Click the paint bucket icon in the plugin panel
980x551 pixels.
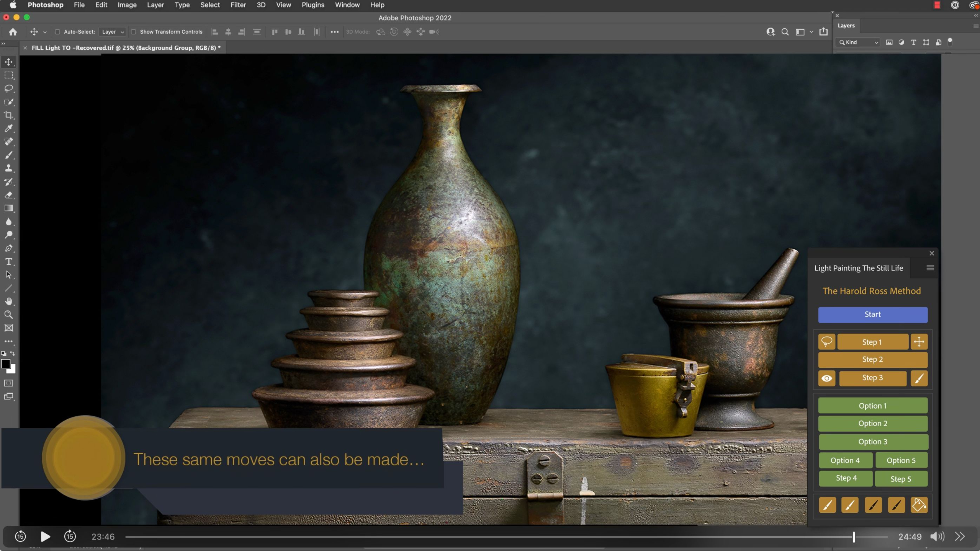point(919,505)
